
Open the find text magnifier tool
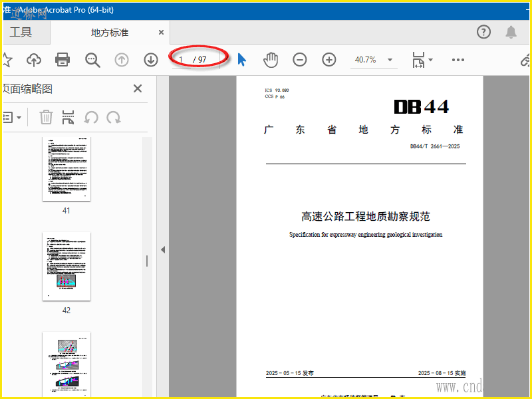coord(92,60)
